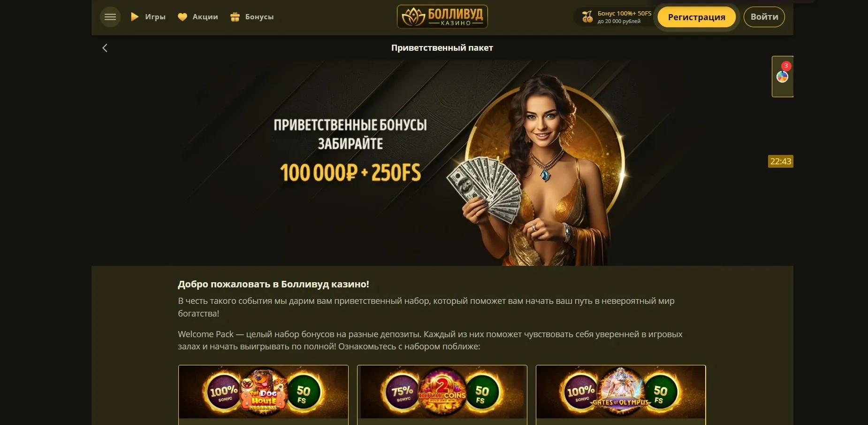
Task: Click the Войти button
Action: pyautogui.click(x=764, y=17)
